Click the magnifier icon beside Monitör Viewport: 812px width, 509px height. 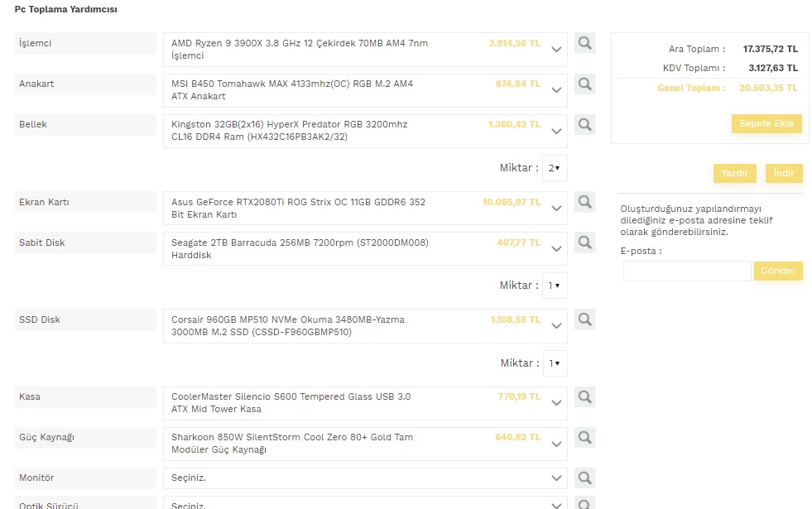click(x=585, y=478)
